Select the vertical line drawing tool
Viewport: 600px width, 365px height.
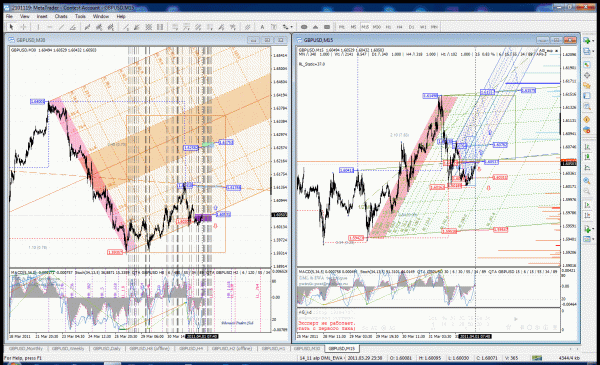38,27
